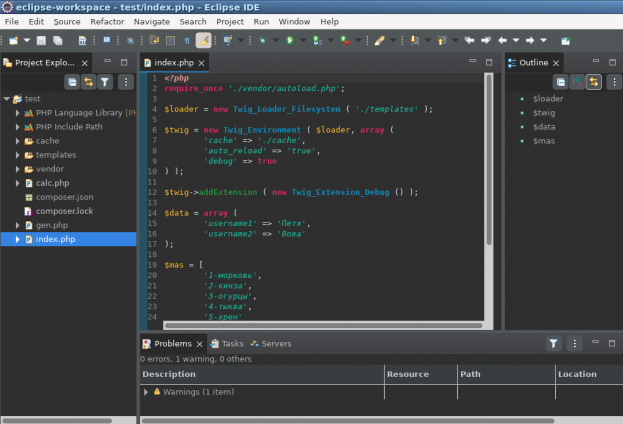Switch to the Tasks tab
The height and width of the screenshot is (424, 623).
click(x=227, y=344)
